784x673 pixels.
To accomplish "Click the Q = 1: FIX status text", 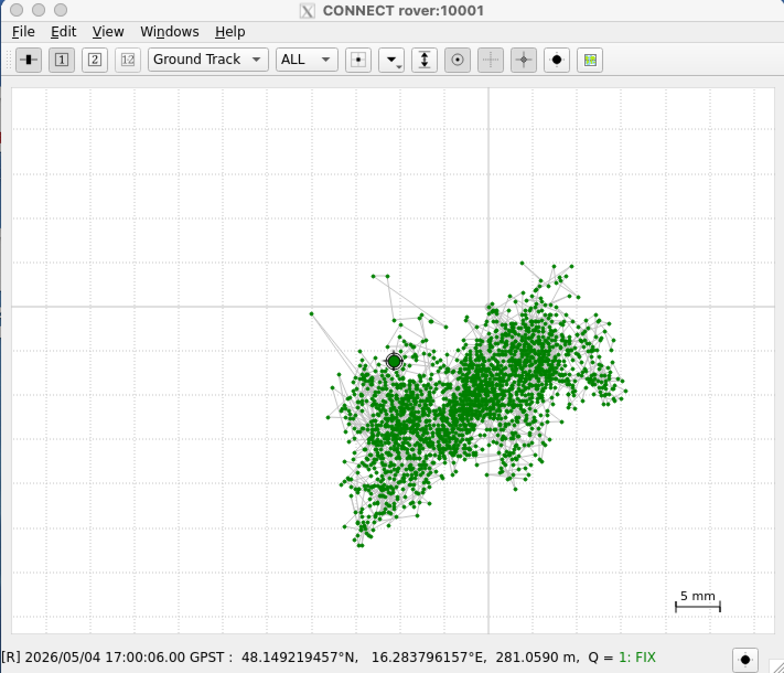I will pos(622,658).
